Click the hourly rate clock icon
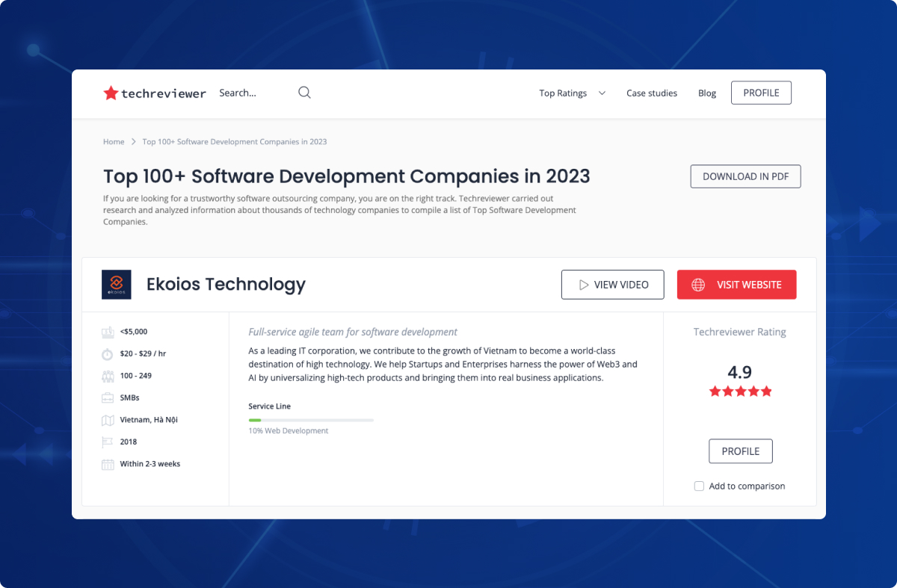The image size is (897, 588). pyautogui.click(x=106, y=353)
